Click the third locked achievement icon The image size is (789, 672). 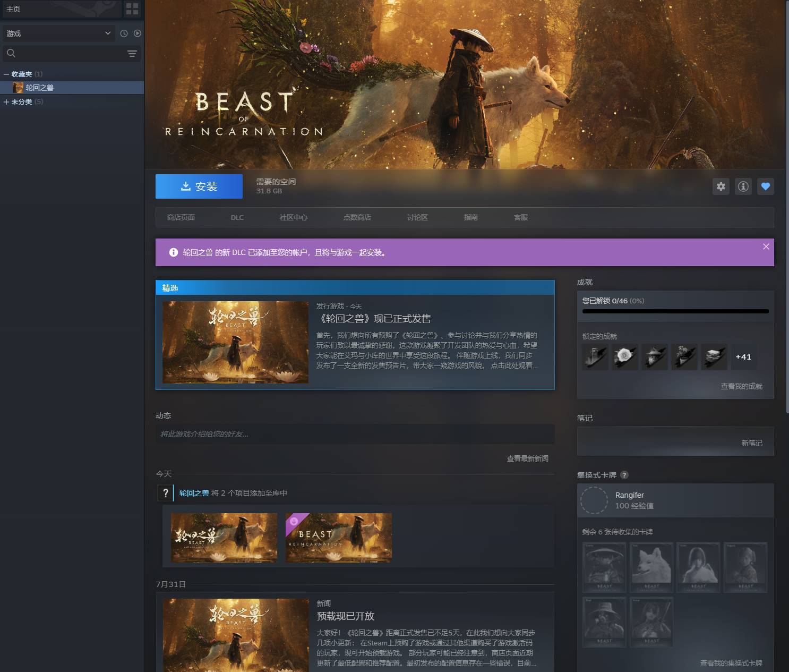click(655, 356)
